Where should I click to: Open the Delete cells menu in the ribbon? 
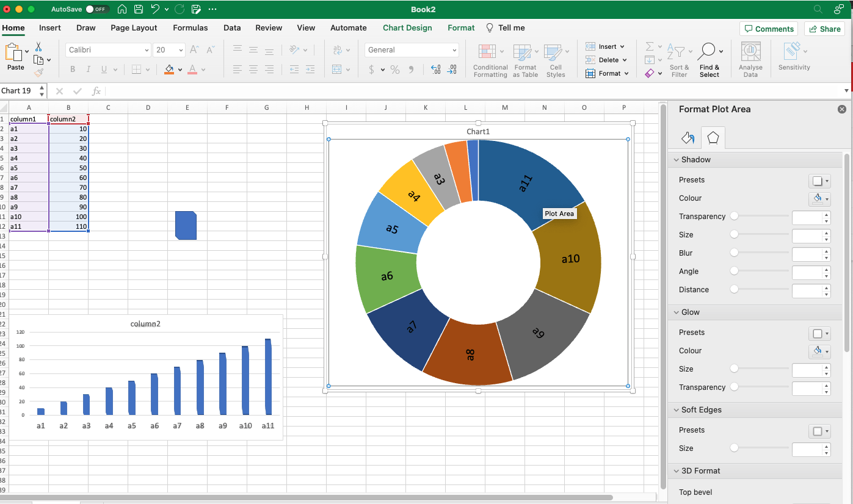pos(606,60)
